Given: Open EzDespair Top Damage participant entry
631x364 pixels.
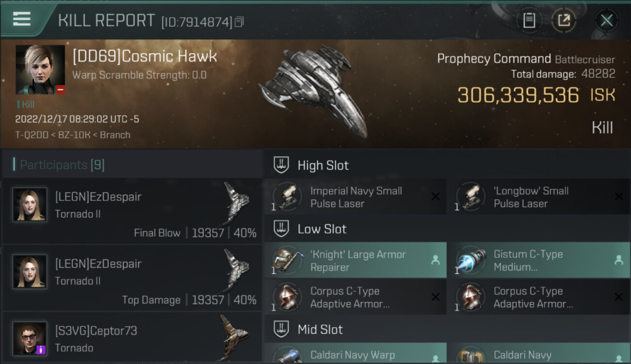Looking at the screenshot, I should (132, 278).
